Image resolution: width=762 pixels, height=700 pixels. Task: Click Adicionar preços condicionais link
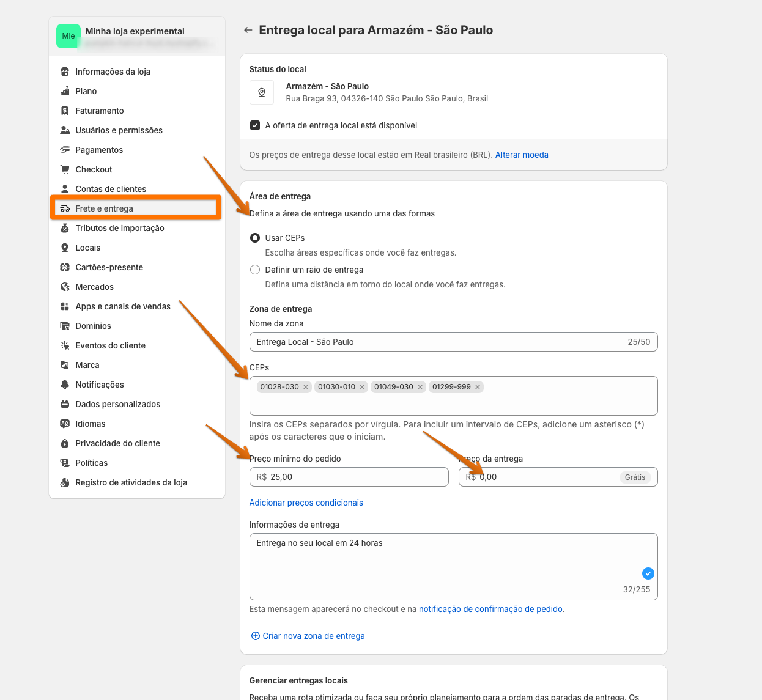coord(306,503)
